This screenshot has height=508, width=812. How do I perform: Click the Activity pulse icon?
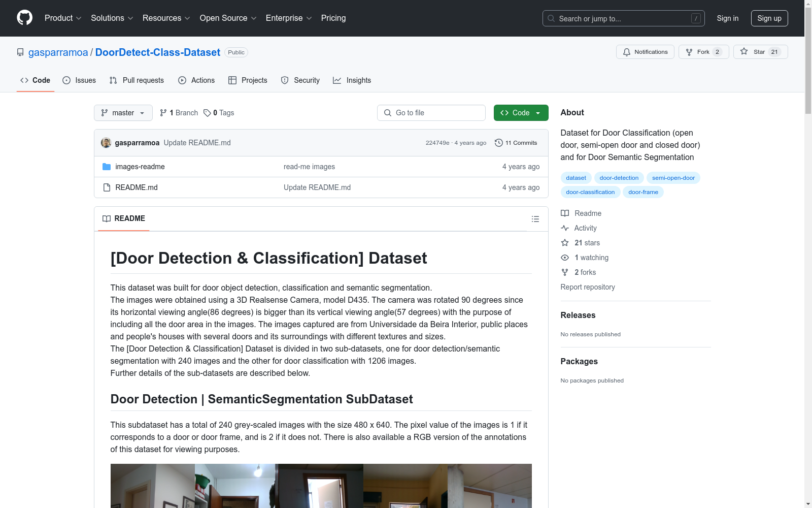click(565, 228)
